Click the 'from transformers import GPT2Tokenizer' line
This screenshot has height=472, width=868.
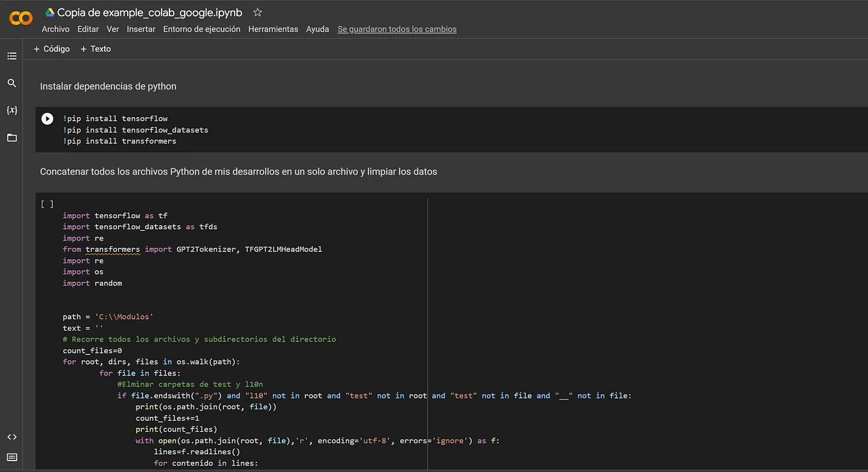(192, 249)
